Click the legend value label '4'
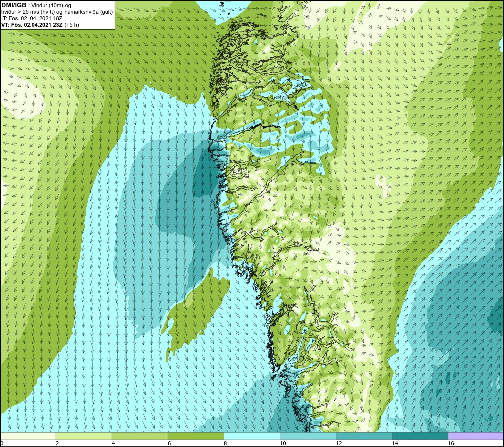 click(113, 444)
